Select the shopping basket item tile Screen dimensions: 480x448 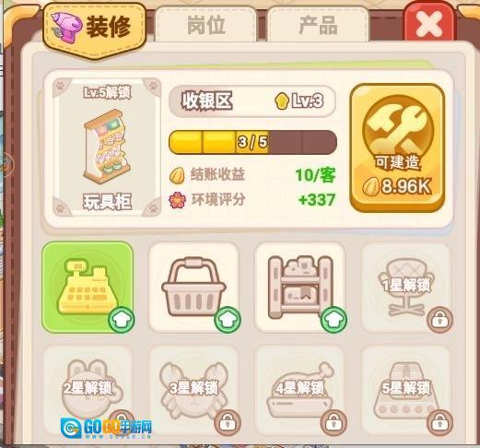click(x=193, y=287)
